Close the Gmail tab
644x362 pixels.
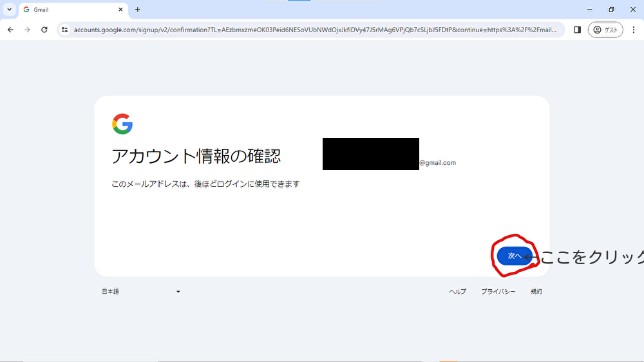[x=121, y=10]
